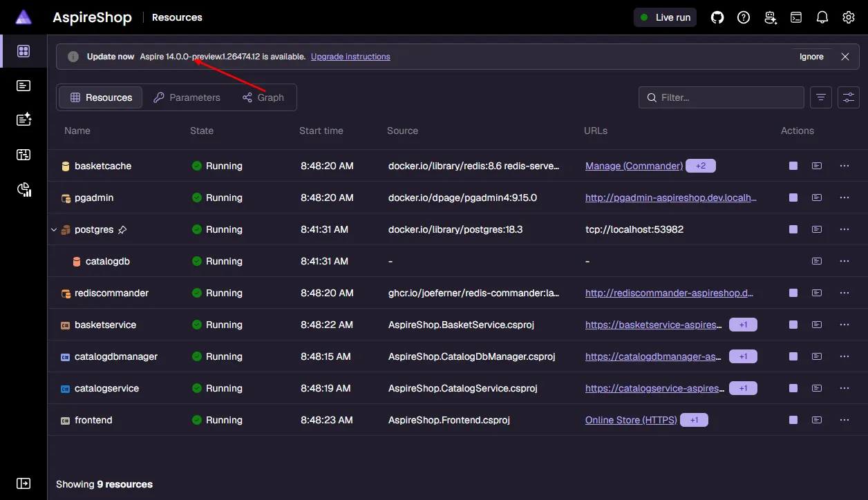868x500 pixels.
Task: Open the Help question-mark icon
Action: tap(744, 17)
